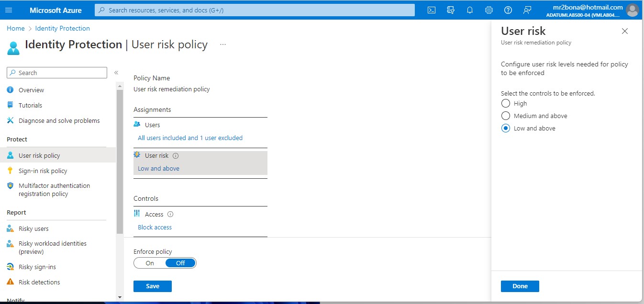Choose Medium and above risk level

click(x=505, y=116)
